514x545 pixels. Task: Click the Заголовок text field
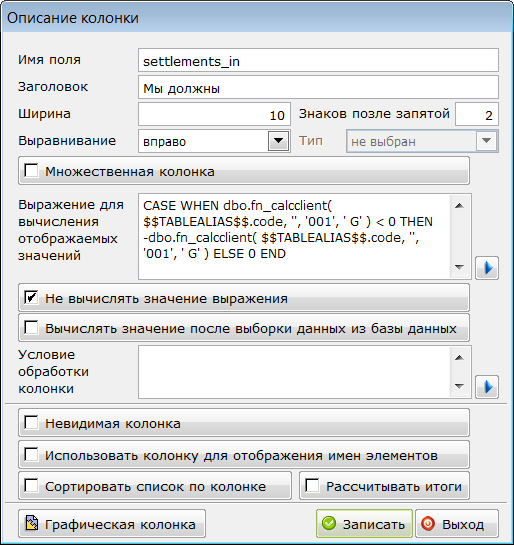tap(318, 87)
